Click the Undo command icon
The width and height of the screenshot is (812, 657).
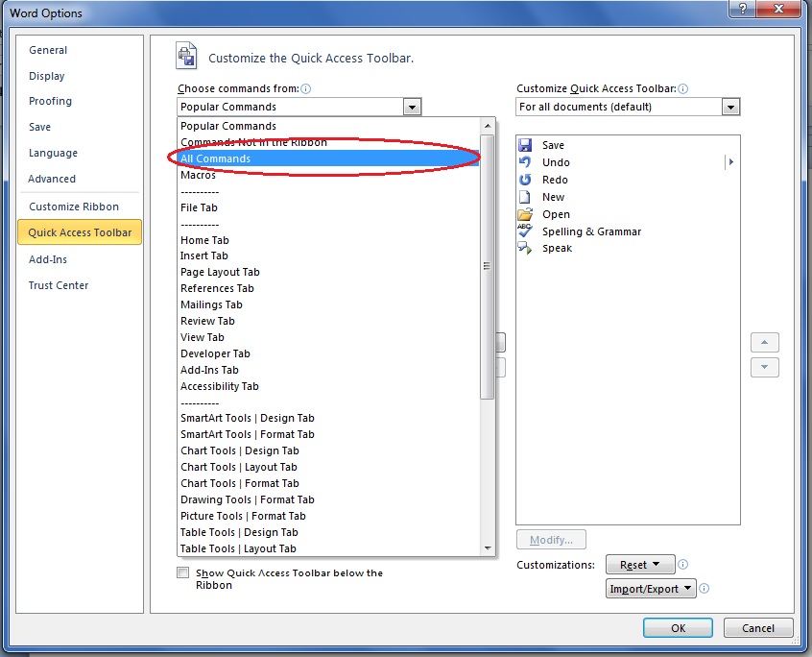pos(523,162)
